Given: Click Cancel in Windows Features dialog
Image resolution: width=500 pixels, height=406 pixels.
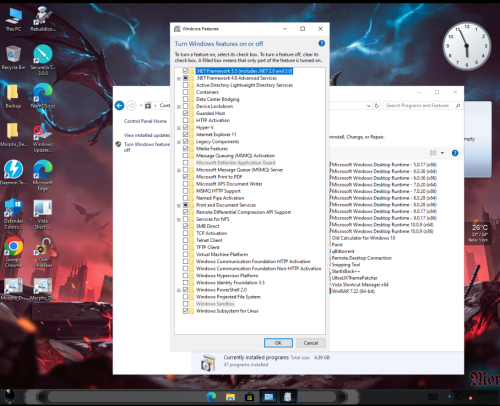Looking at the screenshot, I should (311, 343).
